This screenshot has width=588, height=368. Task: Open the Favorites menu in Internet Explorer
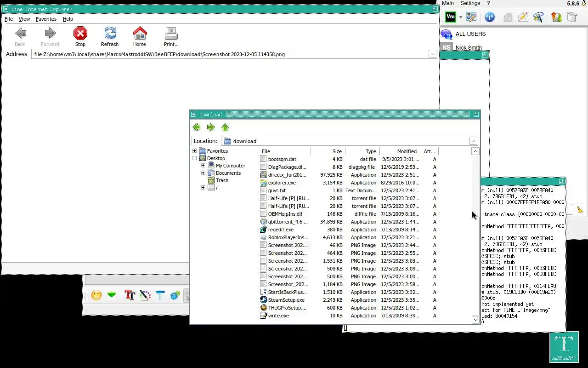point(46,19)
